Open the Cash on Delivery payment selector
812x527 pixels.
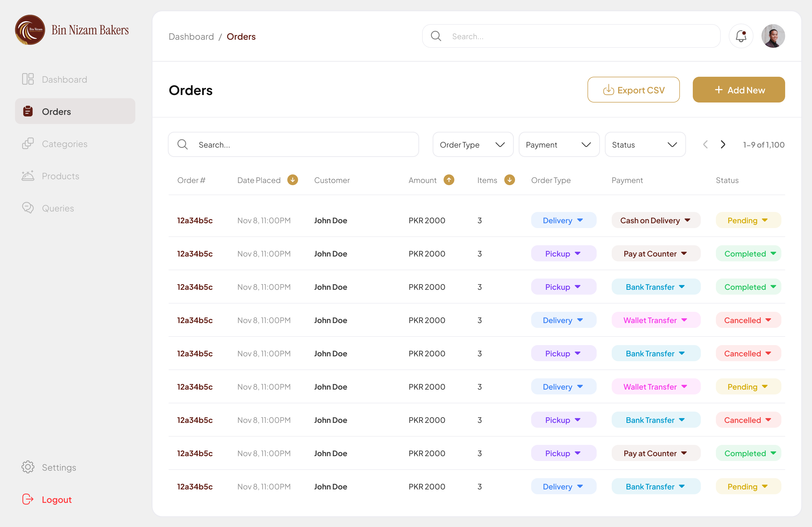click(655, 221)
